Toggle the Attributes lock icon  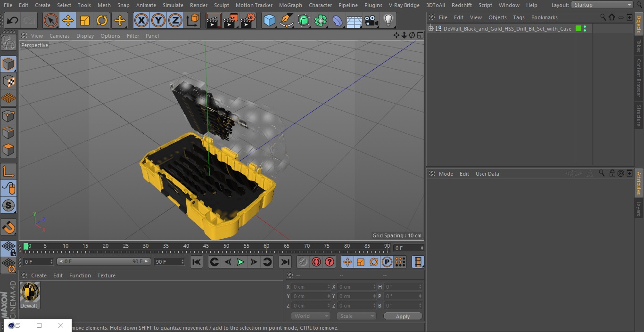point(612,173)
